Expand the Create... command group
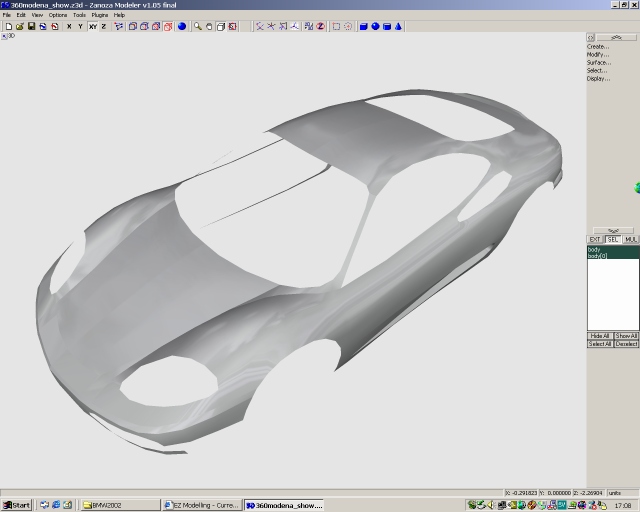This screenshot has height=512, width=640. [x=597, y=46]
